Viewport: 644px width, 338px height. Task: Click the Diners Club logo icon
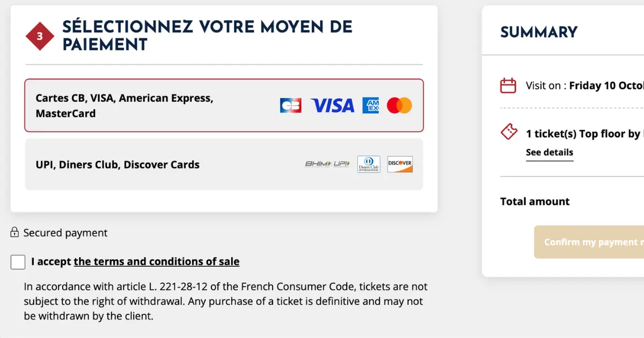pos(369,164)
